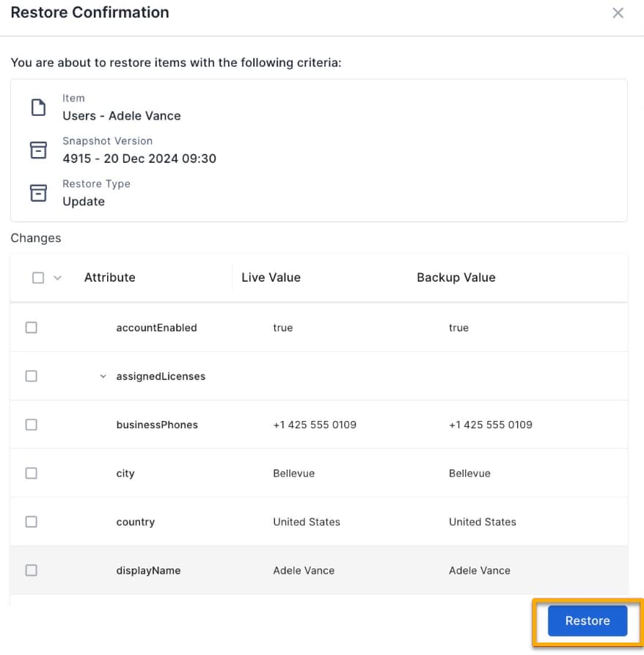Click the Backup Value column header
The height and width of the screenshot is (655, 644).
[x=455, y=278]
